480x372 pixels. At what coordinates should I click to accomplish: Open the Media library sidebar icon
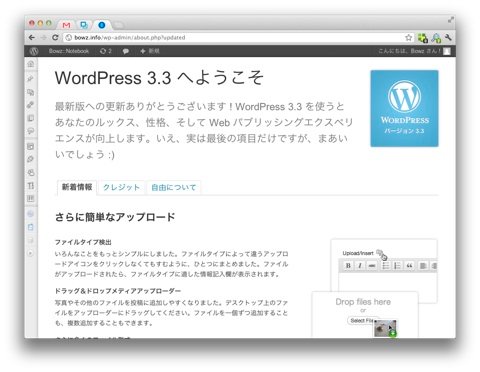(x=31, y=92)
